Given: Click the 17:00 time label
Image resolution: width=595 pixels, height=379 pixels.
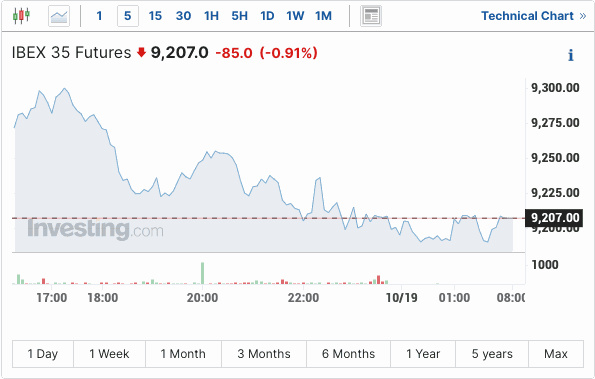Looking at the screenshot, I should [x=52, y=297].
